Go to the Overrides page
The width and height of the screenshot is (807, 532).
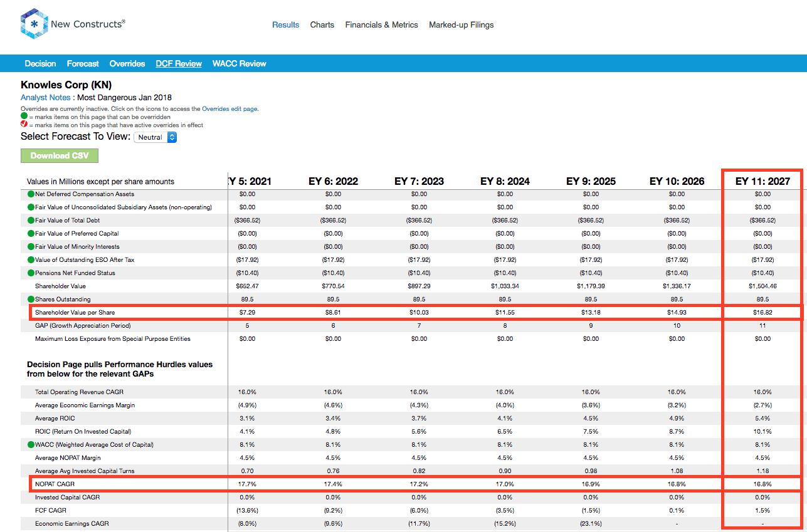pyautogui.click(x=127, y=64)
